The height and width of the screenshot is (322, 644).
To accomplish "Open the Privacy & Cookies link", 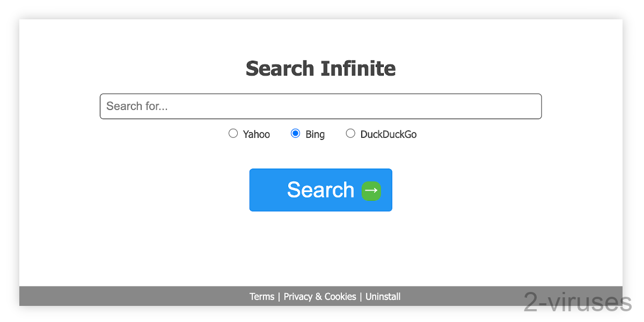I will 320,296.
